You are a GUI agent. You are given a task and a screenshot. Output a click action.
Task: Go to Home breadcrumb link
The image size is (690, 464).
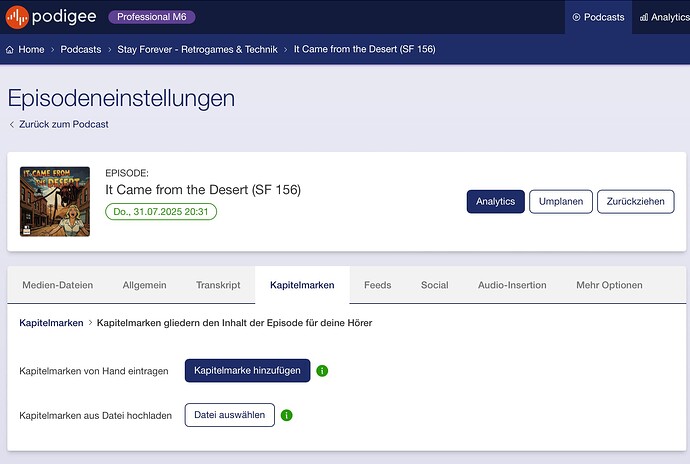click(31, 49)
